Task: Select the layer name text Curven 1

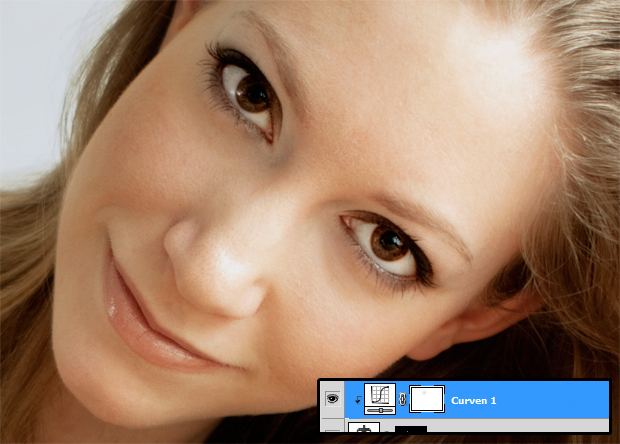Action: click(473, 401)
